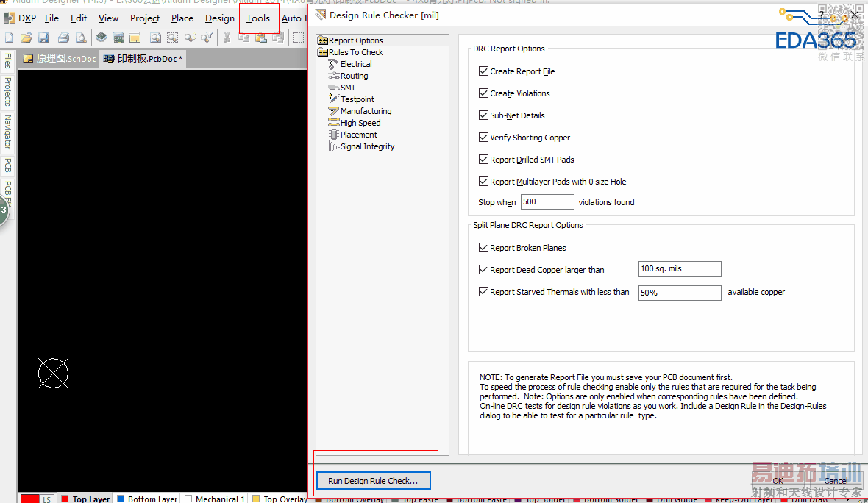Open print preview from the toolbar
Image resolution: width=868 pixels, height=503 pixels.
81,38
